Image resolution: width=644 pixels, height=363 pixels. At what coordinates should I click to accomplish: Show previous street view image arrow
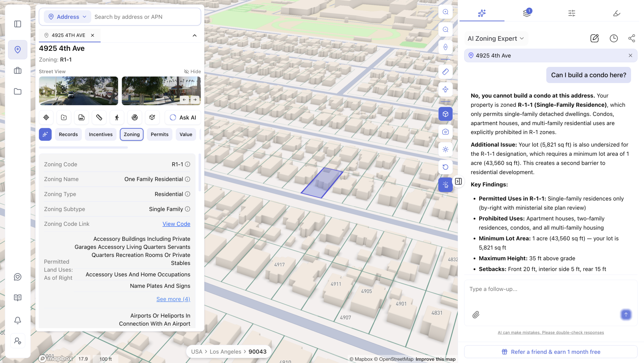click(x=184, y=100)
